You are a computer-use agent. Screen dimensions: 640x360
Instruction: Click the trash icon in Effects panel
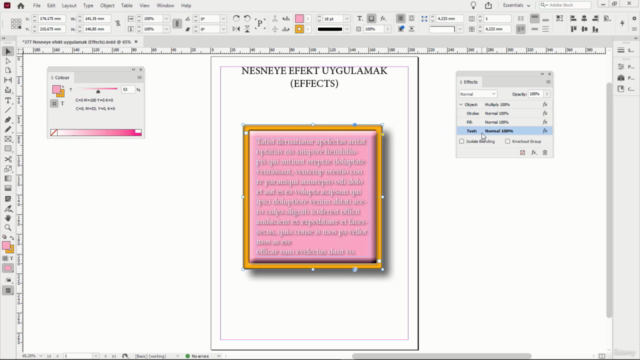pos(545,152)
